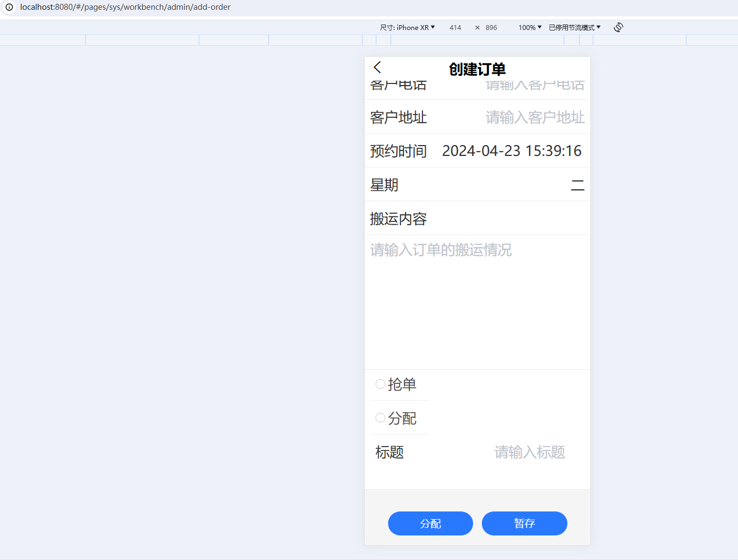The width and height of the screenshot is (738, 560).
Task: Open the device size iPhone XR dropdown
Action: (407, 27)
